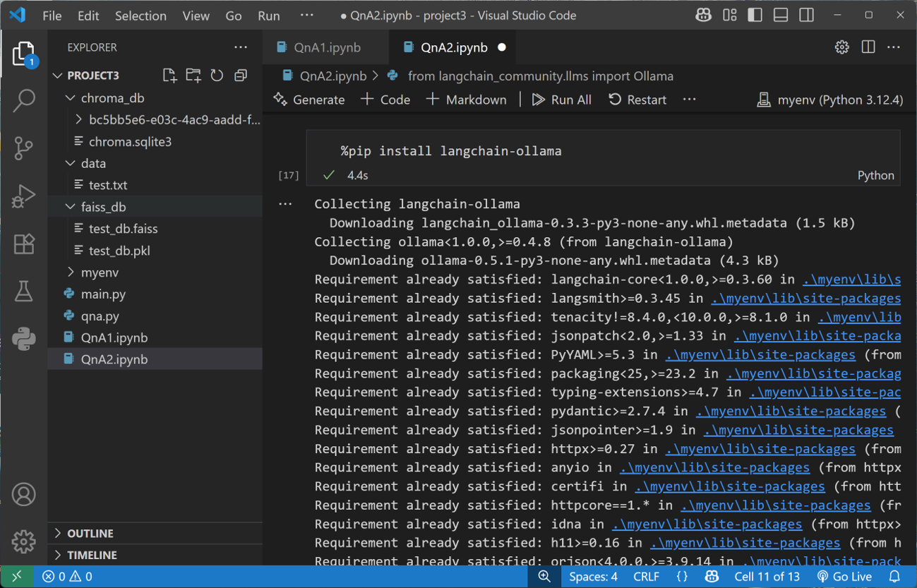The width and height of the screenshot is (917, 588).
Task: Create a new file in PROJECT3
Action: [x=169, y=76]
